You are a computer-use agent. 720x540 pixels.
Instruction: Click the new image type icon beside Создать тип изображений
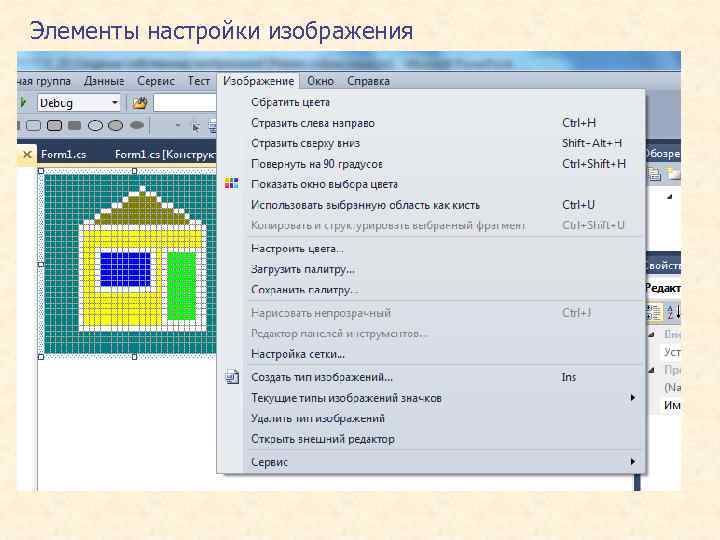(232, 377)
